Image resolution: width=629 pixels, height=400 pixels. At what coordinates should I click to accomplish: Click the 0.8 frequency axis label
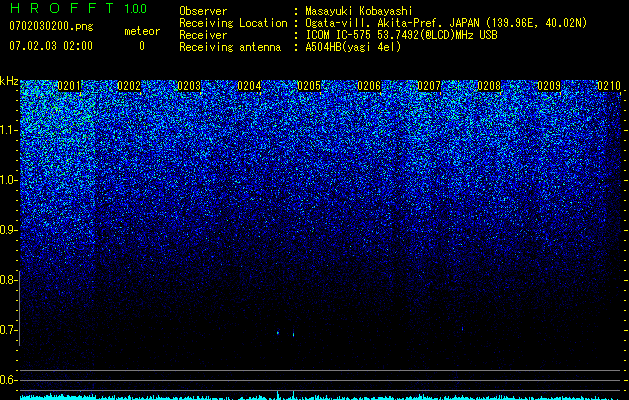pos(8,280)
